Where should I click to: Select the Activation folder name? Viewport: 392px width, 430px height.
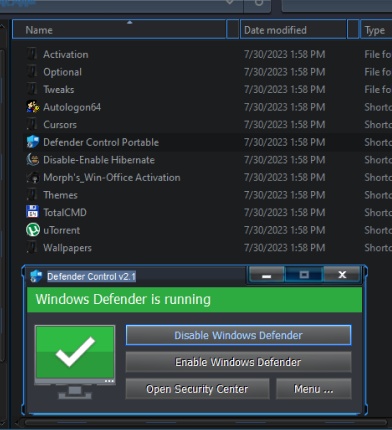coord(66,54)
